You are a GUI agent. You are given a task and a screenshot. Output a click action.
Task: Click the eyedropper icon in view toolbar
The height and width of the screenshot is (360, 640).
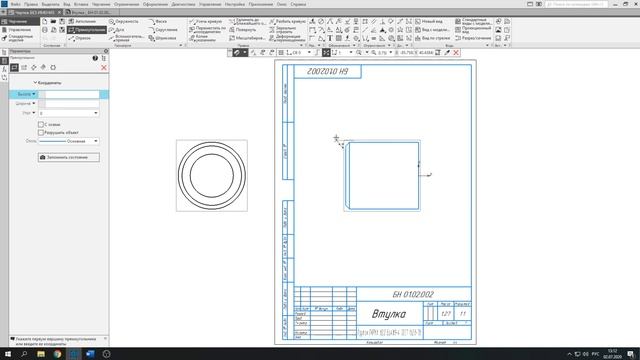click(447, 53)
